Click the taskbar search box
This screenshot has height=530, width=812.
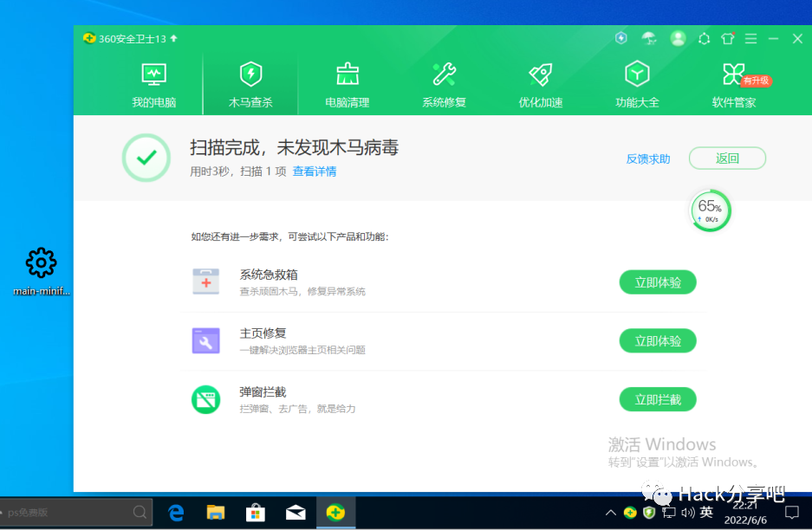point(75,513)
